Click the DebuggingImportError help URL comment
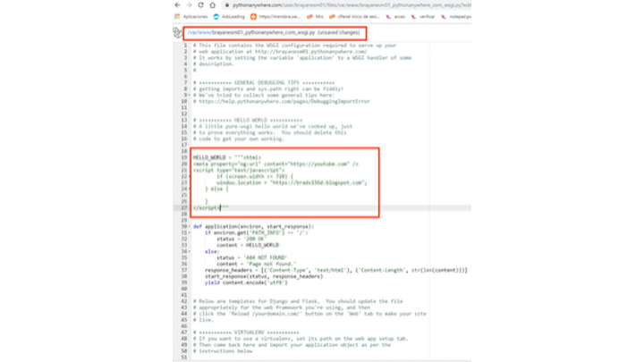This screenshot has width=644, height=362. [x=282, y=101]
